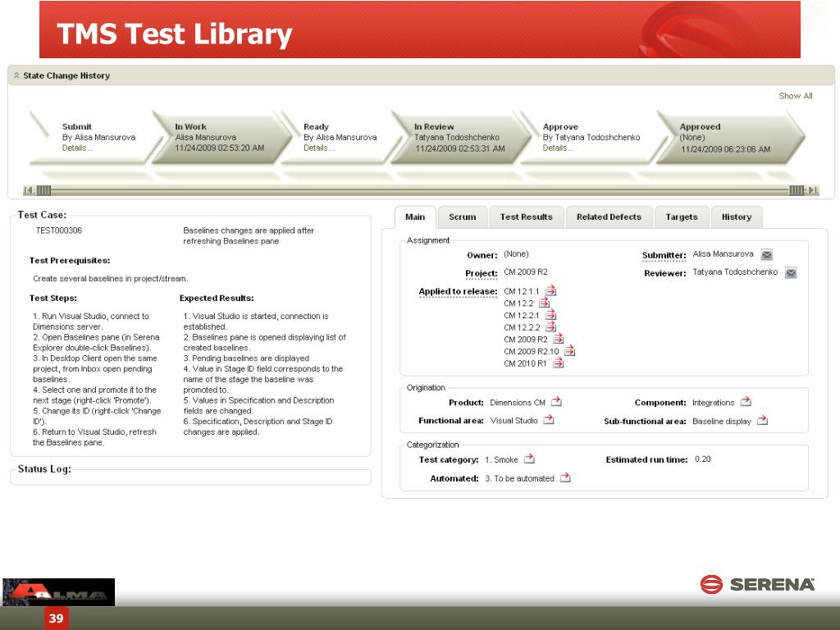The image size is (840, 630).
Task: Open Integrations component link icon
Action: tap(746, 401)
